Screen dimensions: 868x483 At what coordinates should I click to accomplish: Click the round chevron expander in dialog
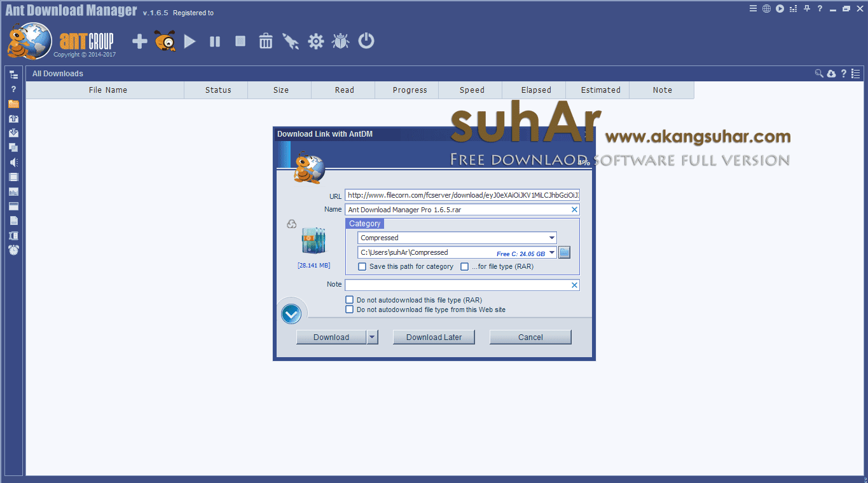pyautogui.click(x=291, y=313)
